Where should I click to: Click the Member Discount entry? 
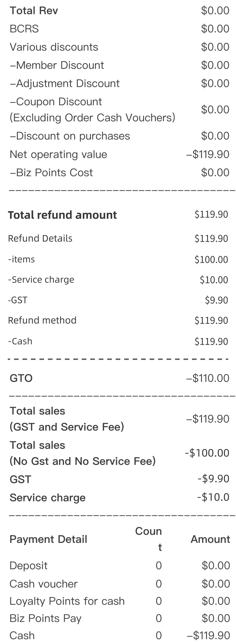coord(57,65)
